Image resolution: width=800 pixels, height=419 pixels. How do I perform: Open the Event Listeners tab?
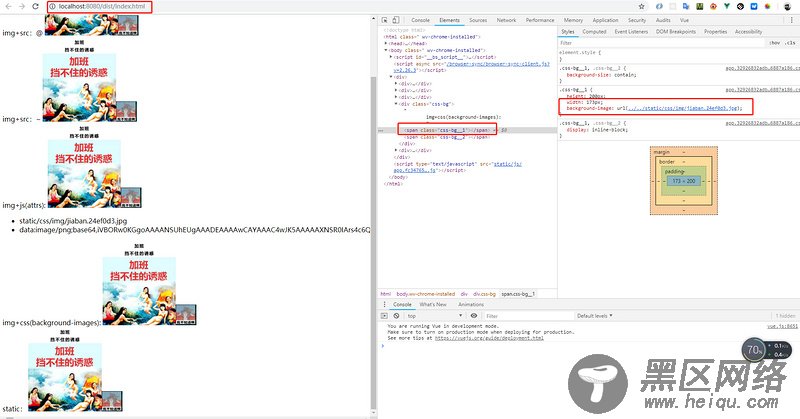tap(631, 32)
